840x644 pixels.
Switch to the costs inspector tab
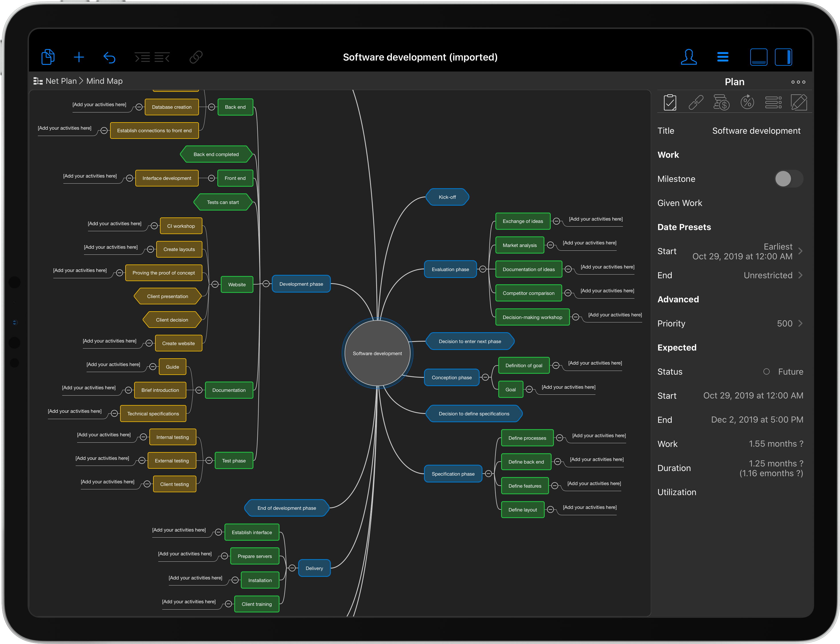point(721,103)
